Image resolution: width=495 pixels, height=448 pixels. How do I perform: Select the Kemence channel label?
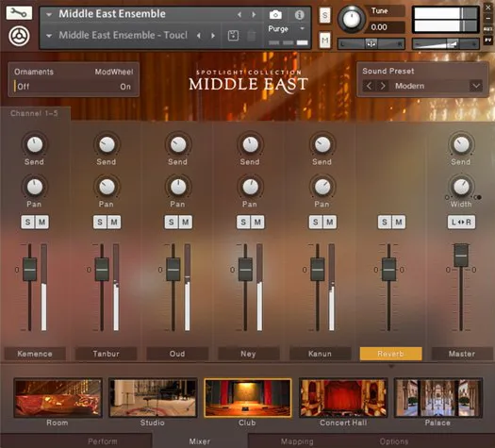tap(35, 354)
